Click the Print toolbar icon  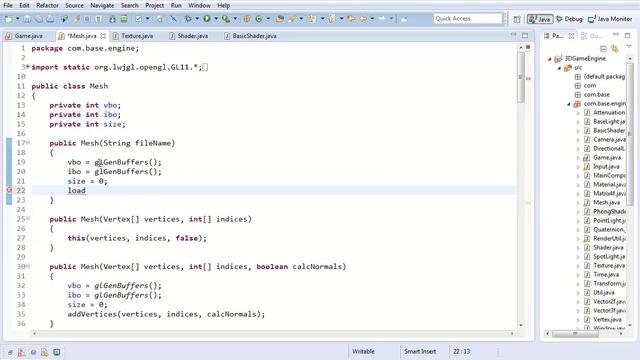pyautogui.click(x=50, y=19)
